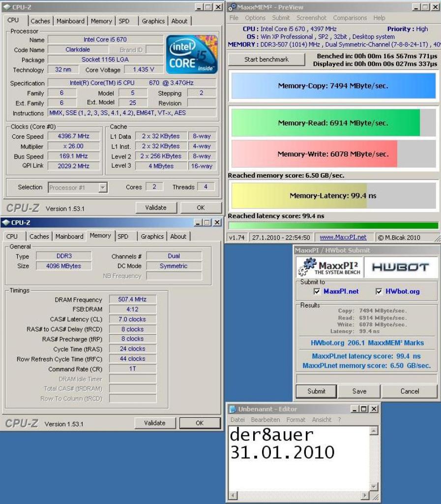Click the Memory-Latency 99.4 ns bar
This screenshot has width=441, height=504.
click(x=333, y=195)
